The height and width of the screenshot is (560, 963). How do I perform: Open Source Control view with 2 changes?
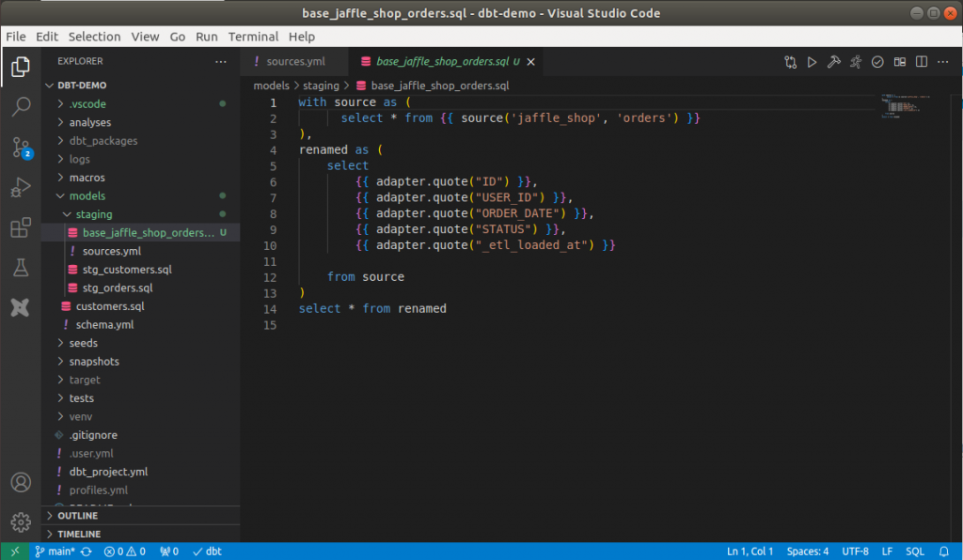(21, 148)
